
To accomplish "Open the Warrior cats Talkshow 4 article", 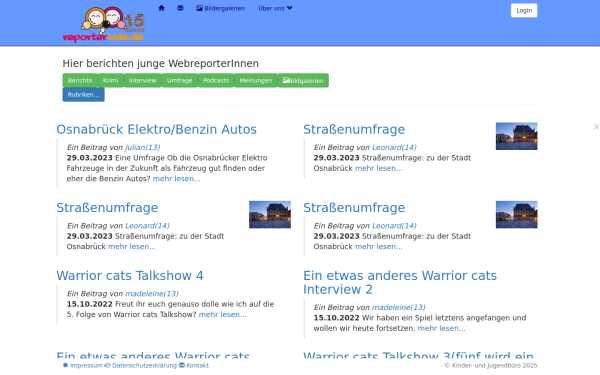I will tap(130, 276).
